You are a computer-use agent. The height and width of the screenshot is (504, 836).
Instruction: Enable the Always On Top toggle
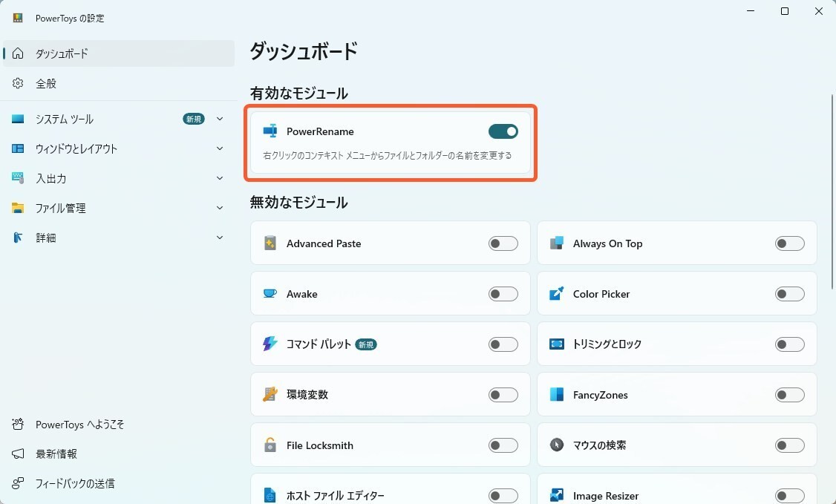tap(789, 243)
